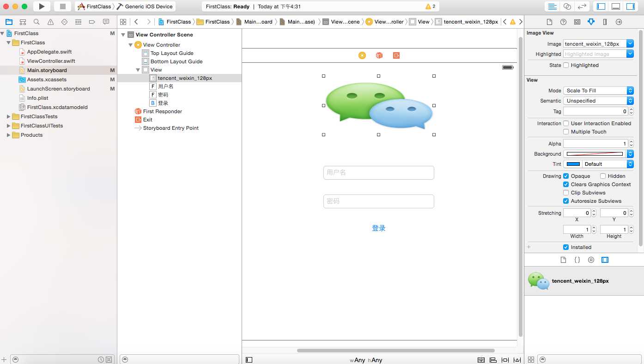Image resolution: width=644 pixels, height=364 pixels.
Task: Switch to the Version editor
Action: (x=583, y=6)
